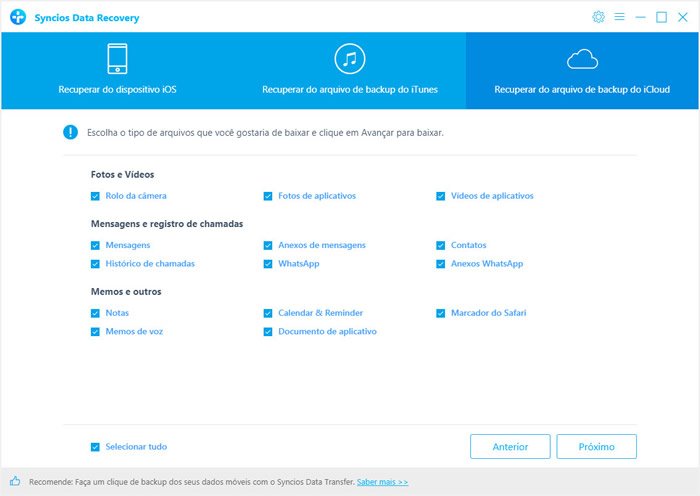Open the hamburger menu icon
Image resolution: width=700 pixels, height=496 pixels.
coord(619,17)
